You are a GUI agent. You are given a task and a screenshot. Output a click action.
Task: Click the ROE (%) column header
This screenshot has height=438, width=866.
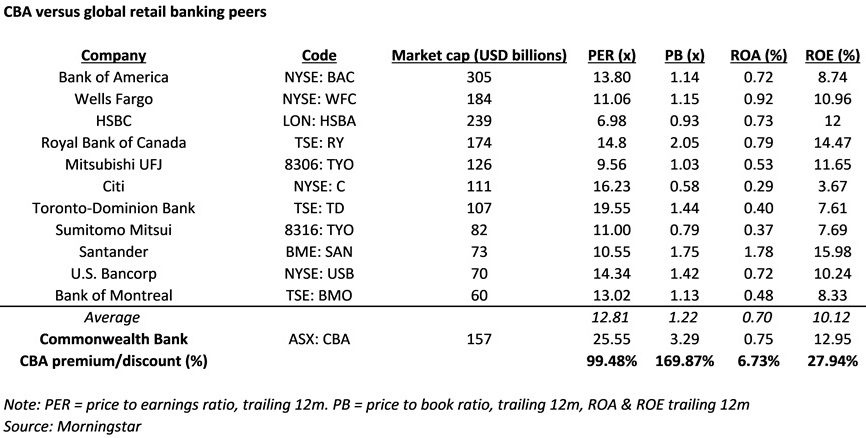click(832, 55)
